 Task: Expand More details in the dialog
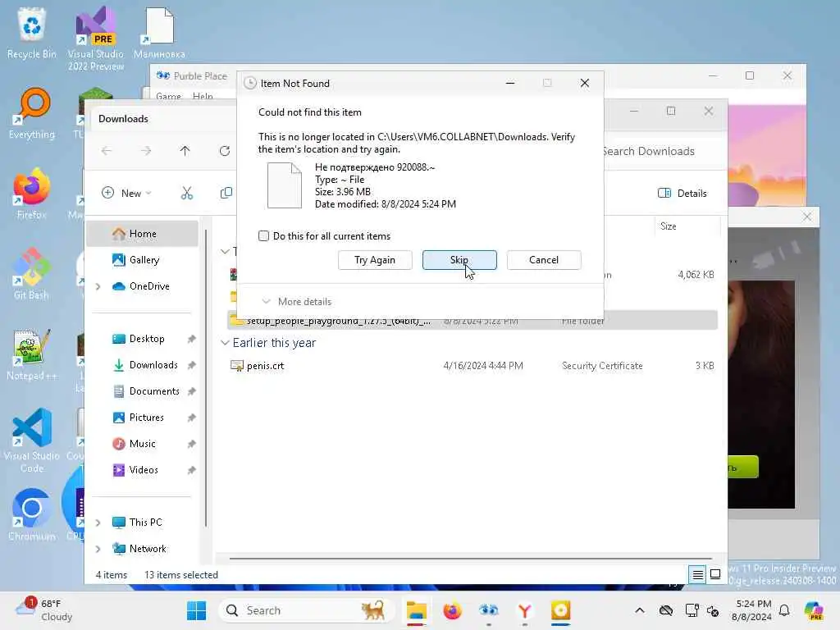point(297,302)
